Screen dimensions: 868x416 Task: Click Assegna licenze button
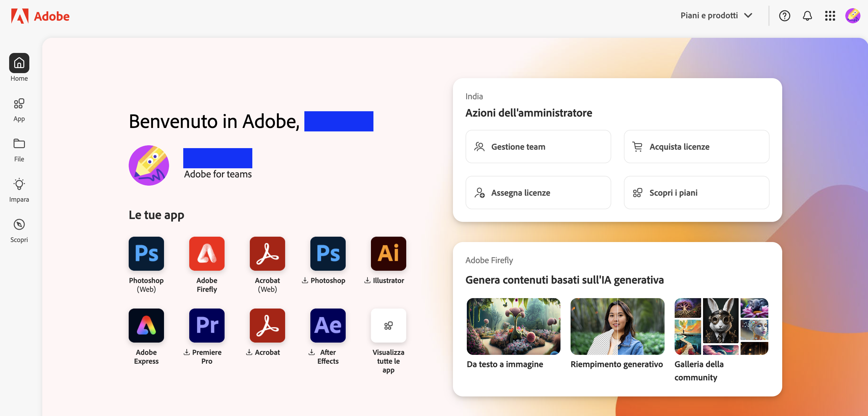point(538,193)
